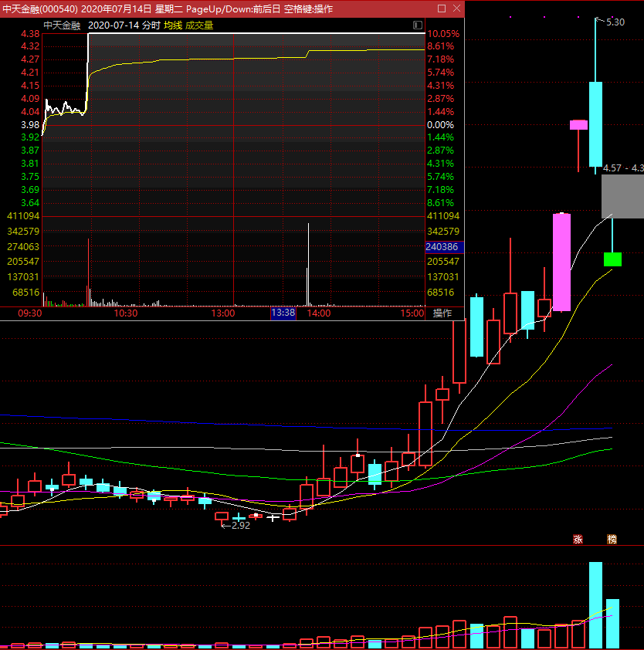Click the highlighted 240386 volume value

pyautogui.click(x=442, y=247)
